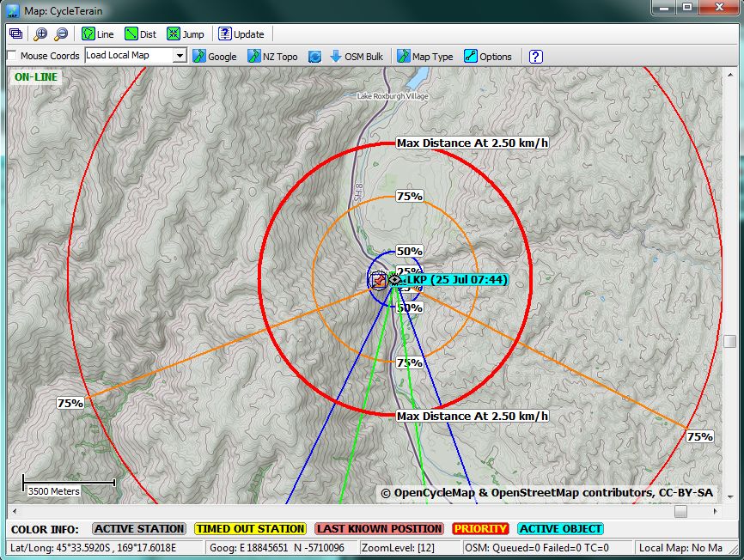The width and height of the screenshot is (744, 560).
Task: Click the horizontal scrollbar right arrow
Action: [716, 511]
